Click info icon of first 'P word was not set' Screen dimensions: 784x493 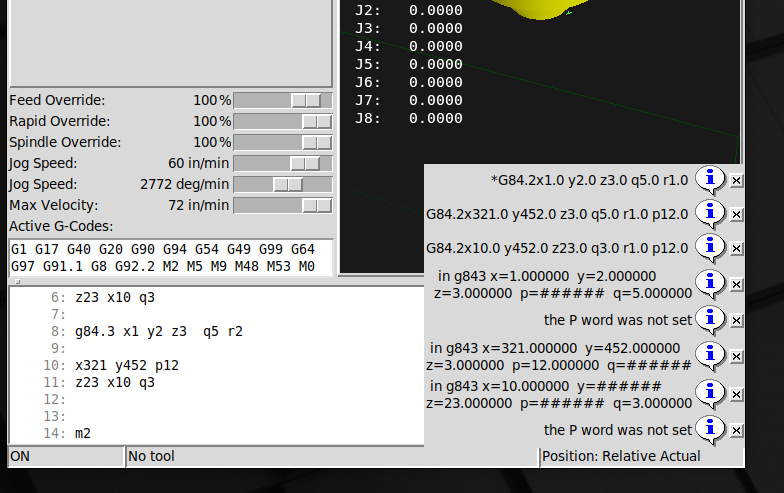[x=710, y=320]
